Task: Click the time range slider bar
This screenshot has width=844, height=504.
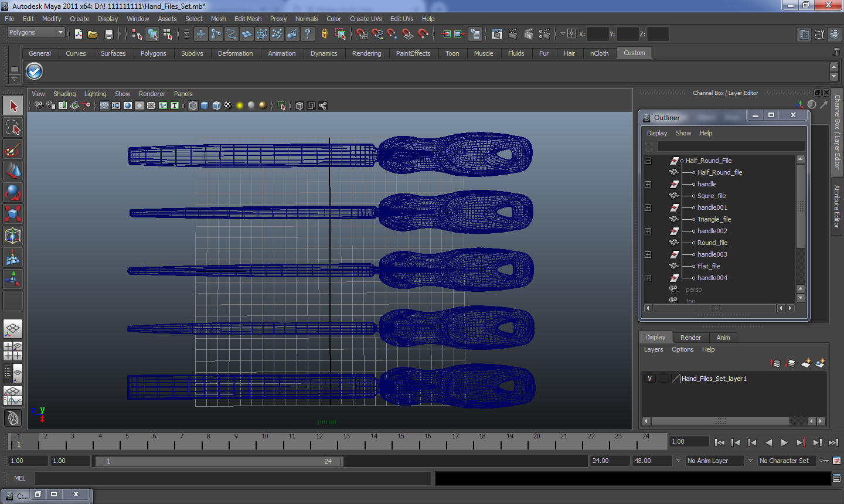Action: (x=219, y=461)
